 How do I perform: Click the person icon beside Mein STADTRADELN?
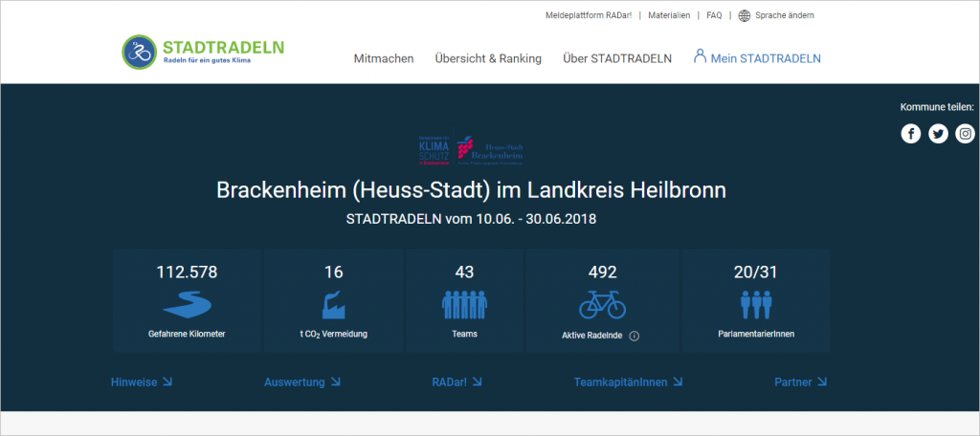pyautogui.click(x=700, y=56)
